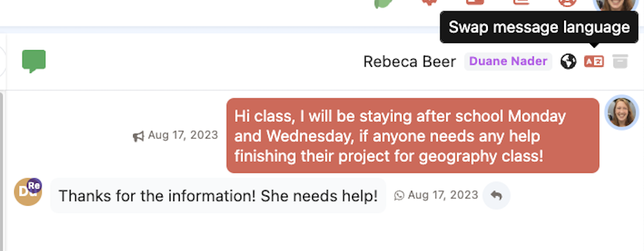Click the Du/Re sender avatar
The height and width of the screenshot is (251, 644).
tap(28, 192)
